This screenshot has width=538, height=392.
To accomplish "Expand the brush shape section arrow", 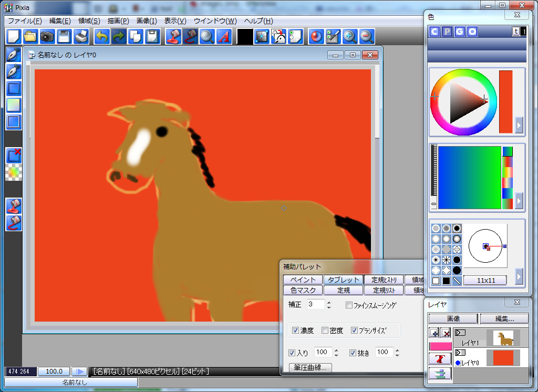I will (519, 276).
